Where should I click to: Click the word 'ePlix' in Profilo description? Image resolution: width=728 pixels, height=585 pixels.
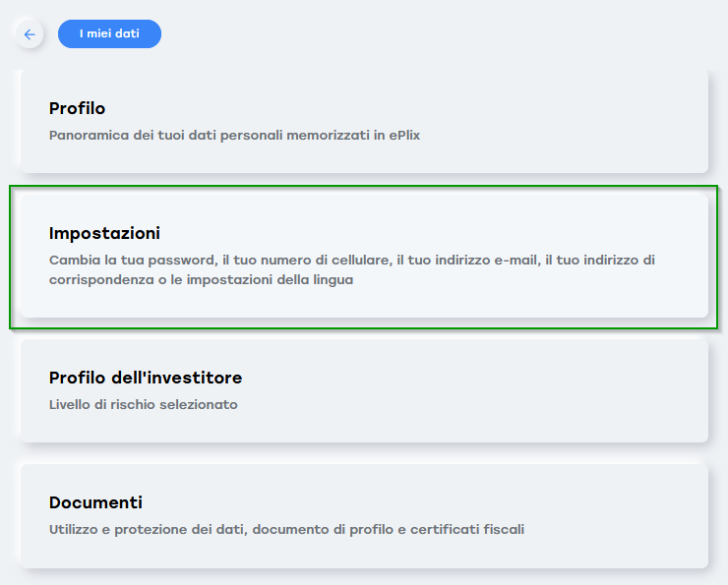(404, 136)
